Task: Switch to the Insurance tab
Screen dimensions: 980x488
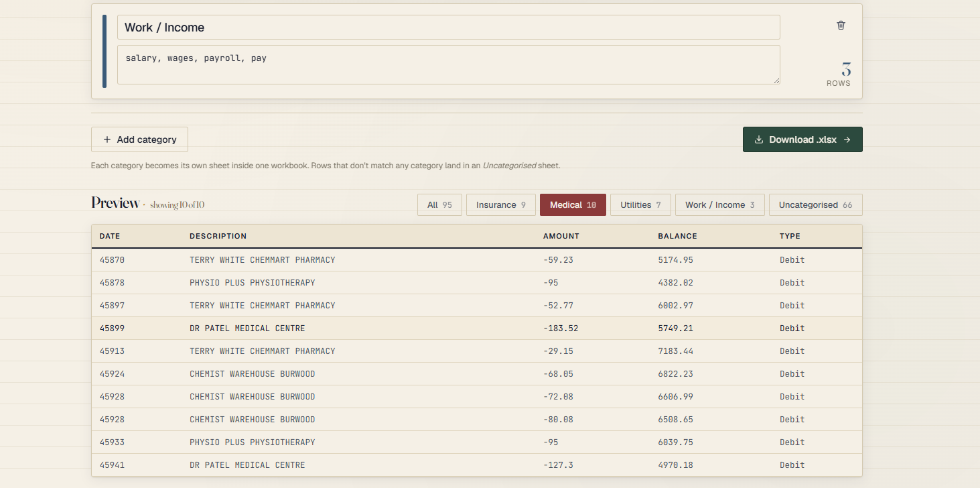Action: pos(501,205)
